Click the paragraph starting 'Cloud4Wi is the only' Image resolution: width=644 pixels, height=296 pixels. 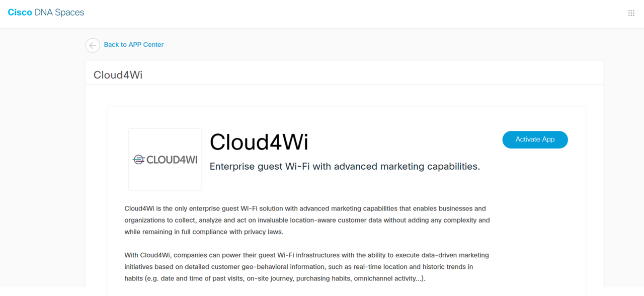tap(307, 220)
